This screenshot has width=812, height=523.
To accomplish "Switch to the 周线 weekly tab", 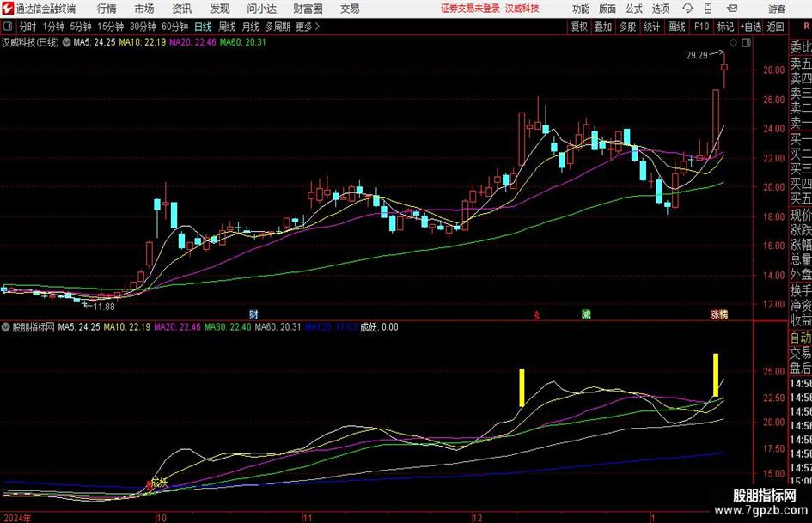I will [227, 27].
